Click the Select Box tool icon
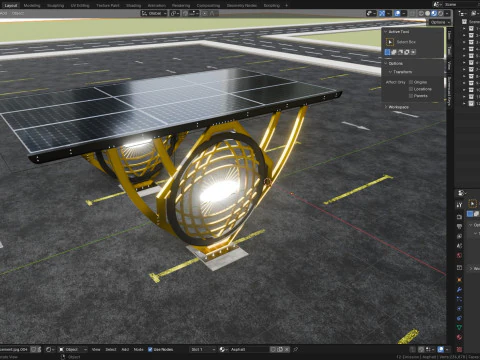 pyautogui.click(x=390, y=42)
